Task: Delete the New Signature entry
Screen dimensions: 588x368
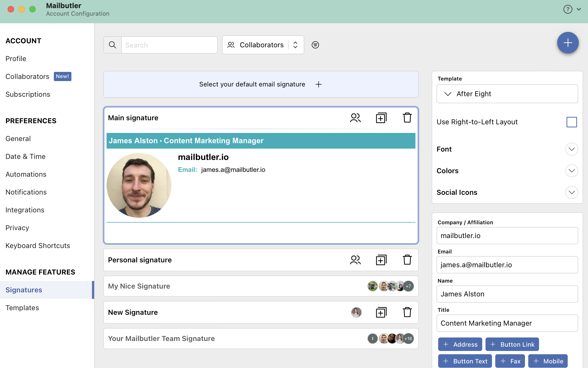Action: (407, 312)
